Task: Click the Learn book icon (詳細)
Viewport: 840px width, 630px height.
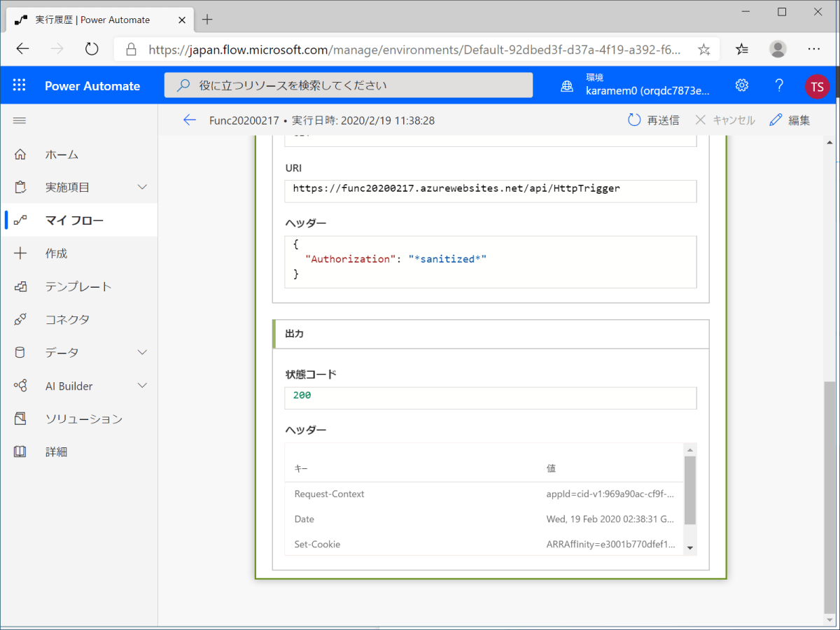Action: click(20, 451)
